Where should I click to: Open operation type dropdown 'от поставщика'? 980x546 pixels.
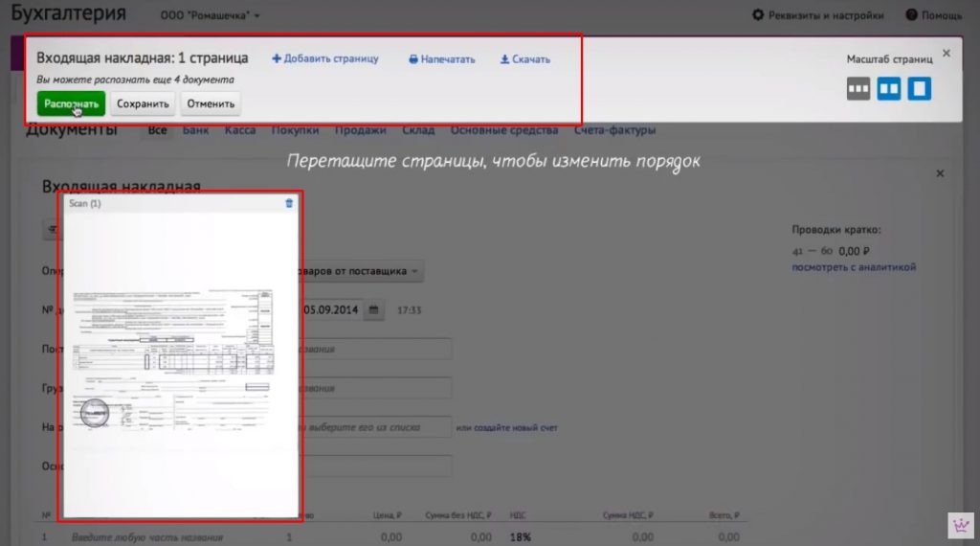(x=361, y=271)
